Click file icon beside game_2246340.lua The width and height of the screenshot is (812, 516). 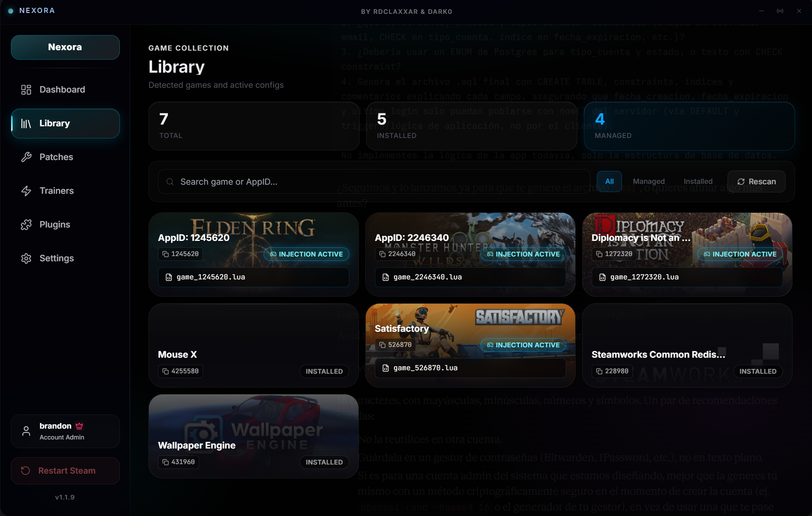tap(386, 277)
